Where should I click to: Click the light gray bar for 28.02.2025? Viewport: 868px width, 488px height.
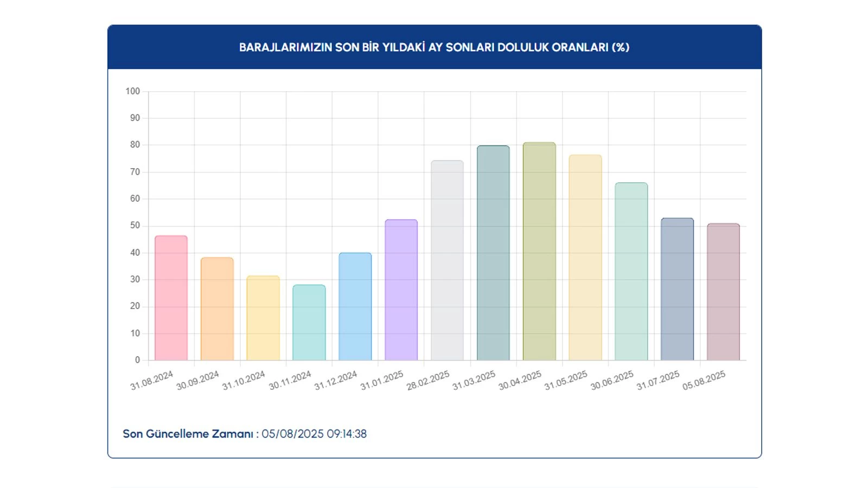click(447, 260)
